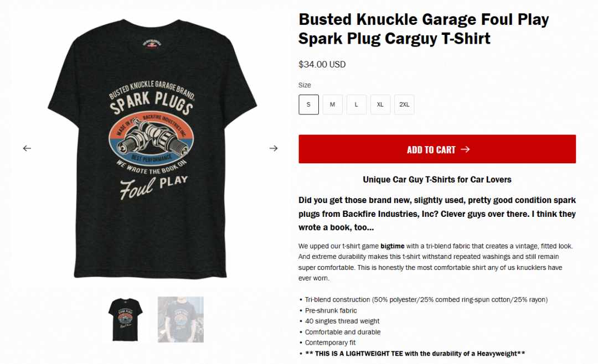
Task: Click the bold 'bigtime' word in description
Action: coord(393,246)
